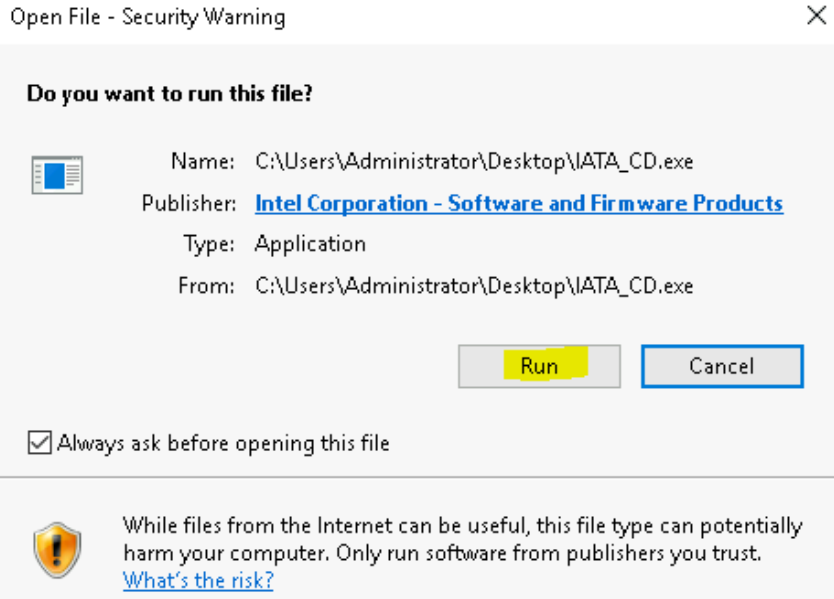Click the "Type:" field label

click(x=209, y=244)
